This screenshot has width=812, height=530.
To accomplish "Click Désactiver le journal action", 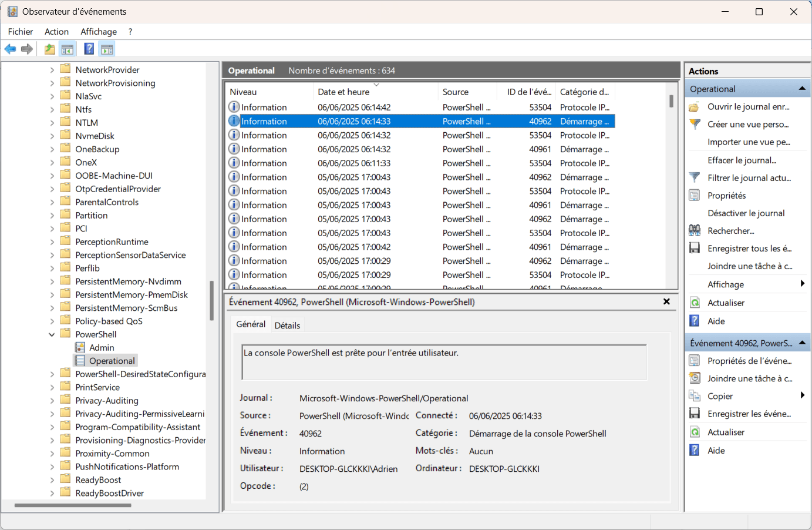I will 746,213.
